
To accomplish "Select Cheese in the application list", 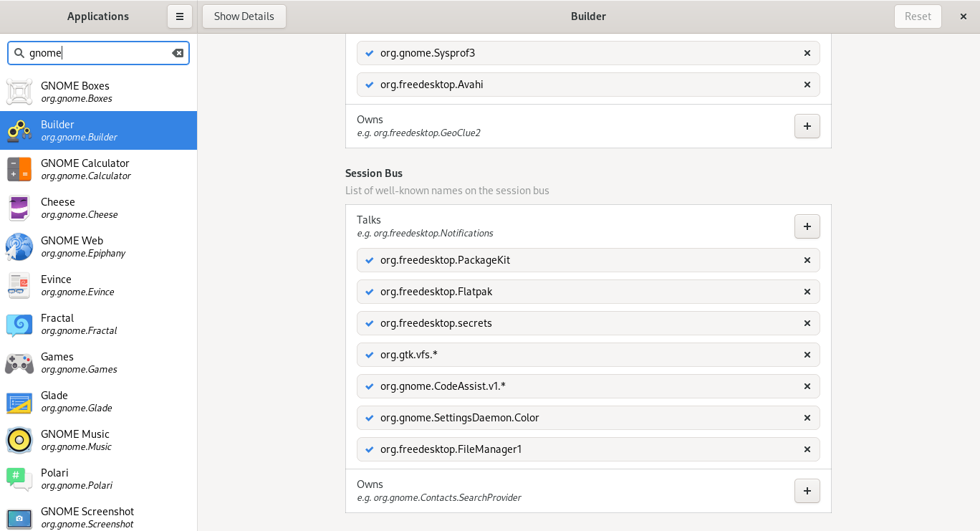I will 99,208.
